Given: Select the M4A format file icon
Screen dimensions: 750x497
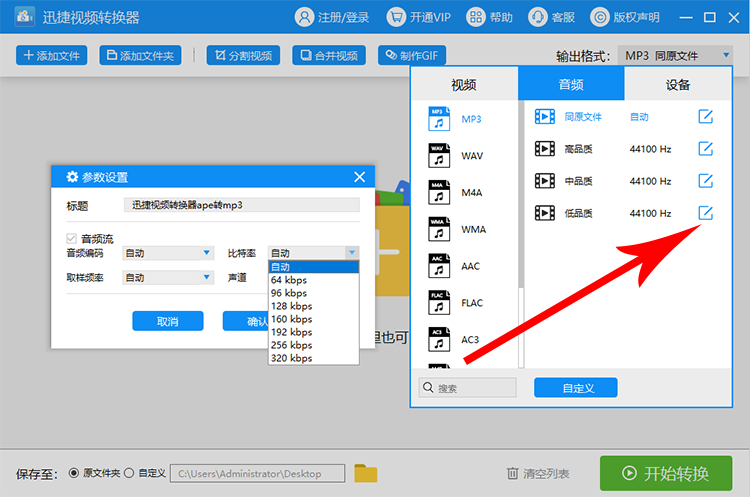Looking at the screenshot, I should pyautogui.click(x=439, y=192).
